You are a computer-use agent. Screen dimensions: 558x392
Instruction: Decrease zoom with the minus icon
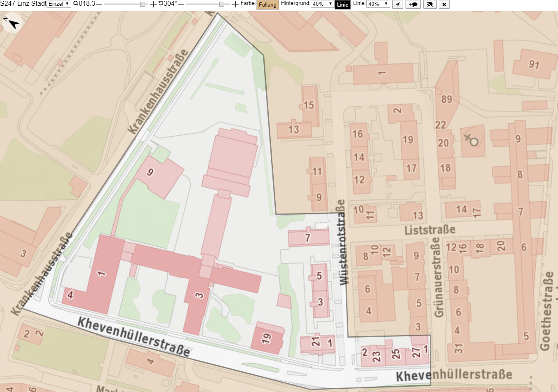99,4
